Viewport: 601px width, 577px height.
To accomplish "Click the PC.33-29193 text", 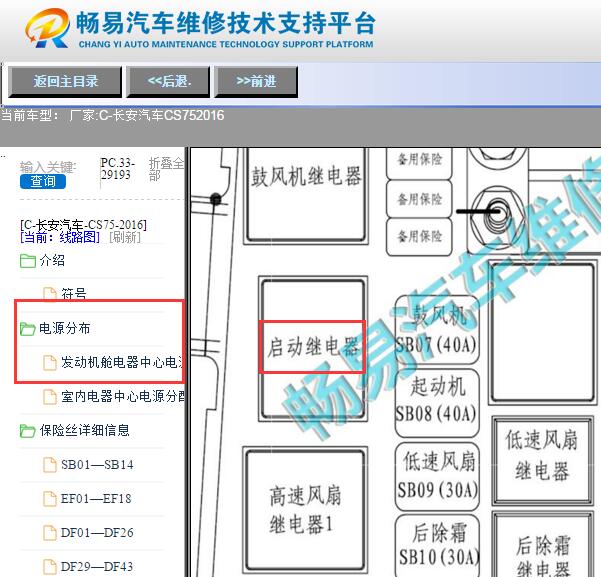I will [117, 169].
